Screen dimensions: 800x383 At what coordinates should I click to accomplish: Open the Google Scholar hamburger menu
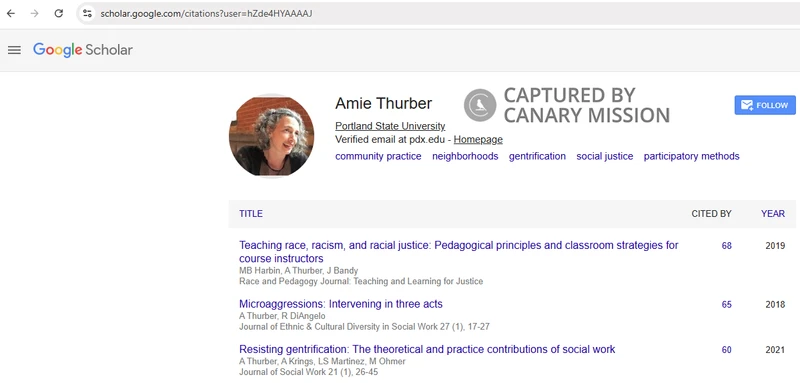click(14, 50)
